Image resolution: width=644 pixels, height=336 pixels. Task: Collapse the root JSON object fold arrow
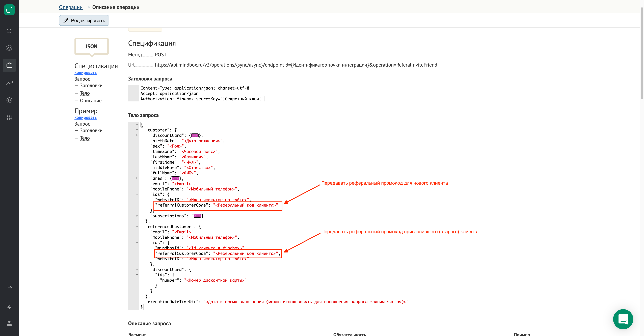coord(137,125)
